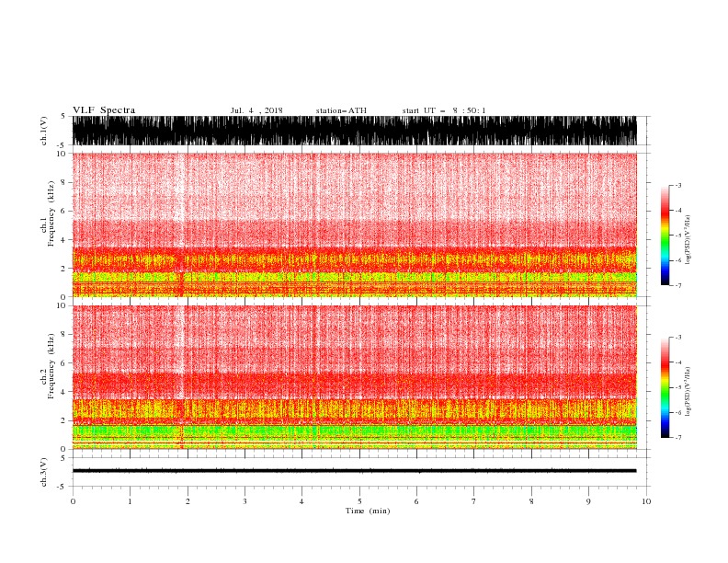Click the "Time (min)" x-axis label
This screenshot has height=563, width=728.
click(x=368, y=511)
